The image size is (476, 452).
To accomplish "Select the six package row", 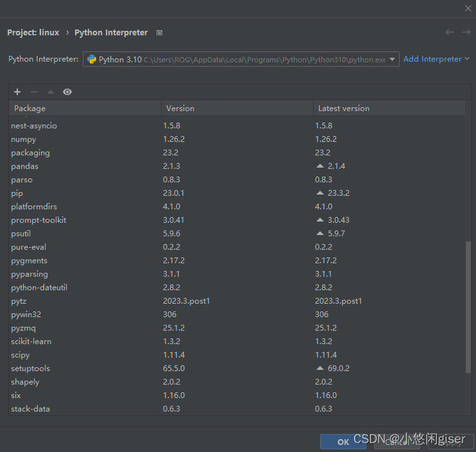I will coord(237,395).
